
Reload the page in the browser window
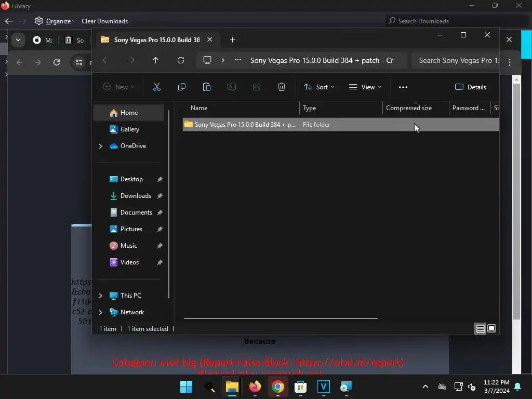tap(57, 62)
